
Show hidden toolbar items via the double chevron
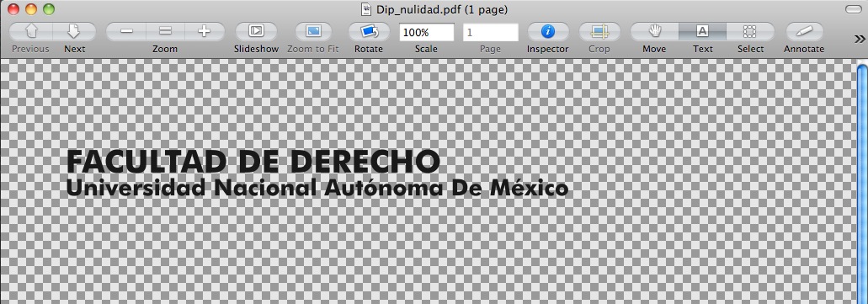(859, 39)
